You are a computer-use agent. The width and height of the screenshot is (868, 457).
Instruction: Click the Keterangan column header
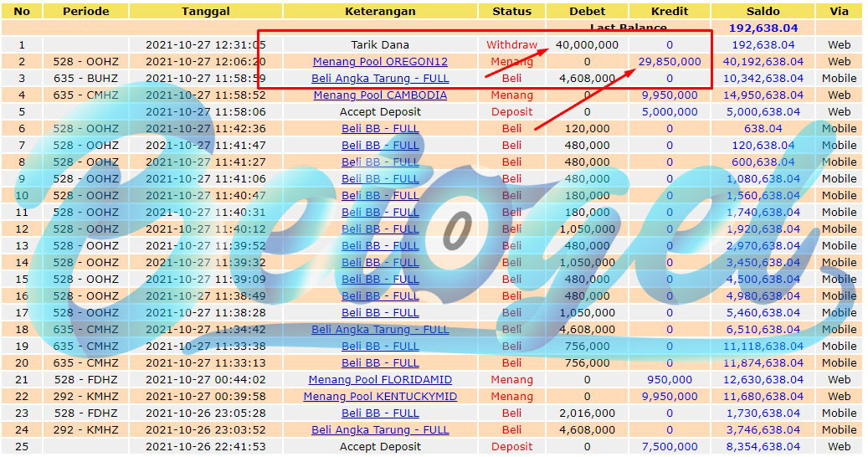pos(380,11)
